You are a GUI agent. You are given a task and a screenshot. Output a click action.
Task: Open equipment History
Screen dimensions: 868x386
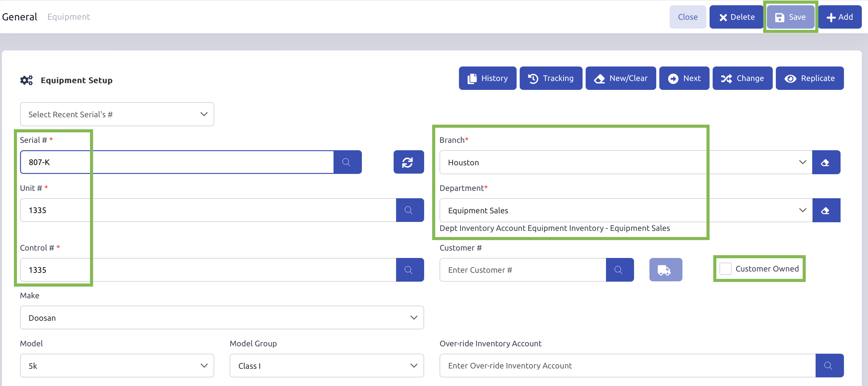[x=487, y=78]
